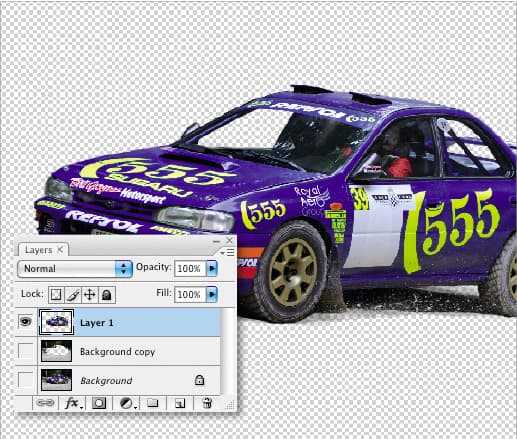Select Background layer thumbnail
This screenshot has width=517, height=439.
[56, 380]
